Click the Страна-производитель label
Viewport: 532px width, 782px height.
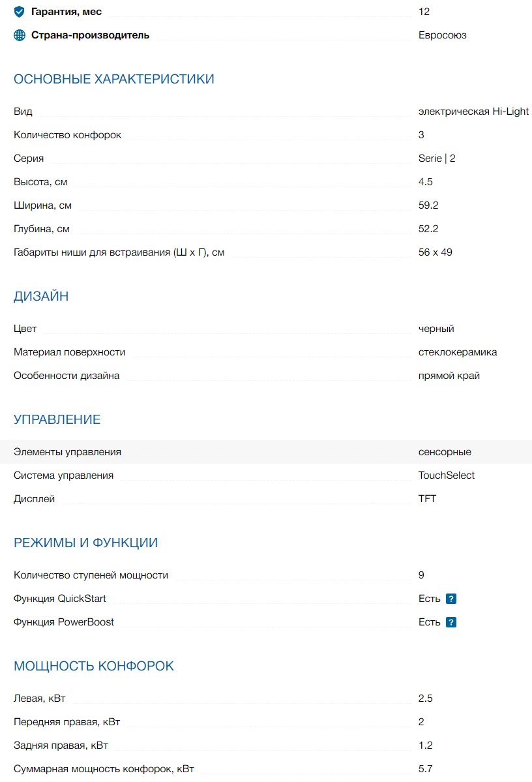[90, 35]
